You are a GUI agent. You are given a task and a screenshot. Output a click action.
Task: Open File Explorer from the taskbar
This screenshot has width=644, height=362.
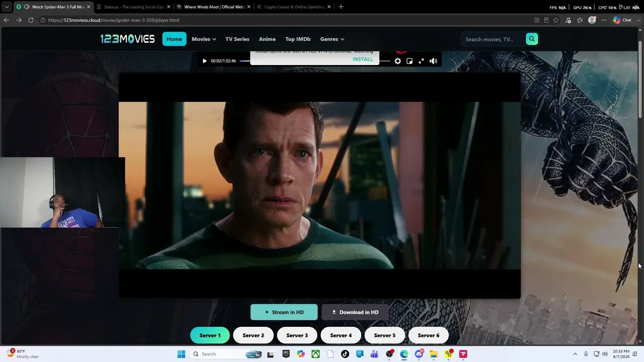coord(434,354)
